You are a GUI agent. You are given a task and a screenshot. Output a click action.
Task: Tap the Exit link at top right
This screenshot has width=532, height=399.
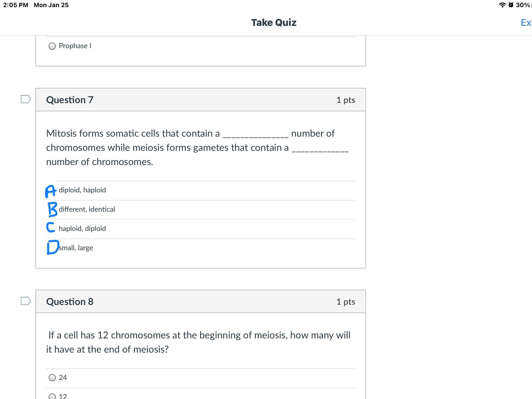(526, 23)
